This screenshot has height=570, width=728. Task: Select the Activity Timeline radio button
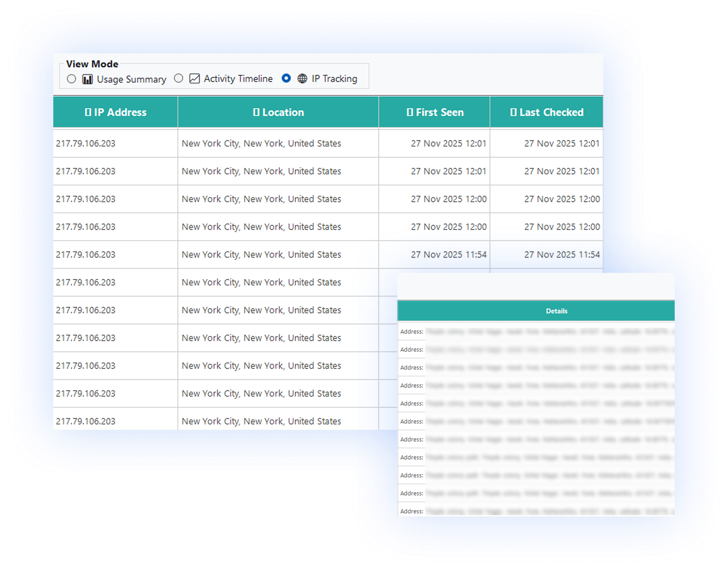[179, 78]
